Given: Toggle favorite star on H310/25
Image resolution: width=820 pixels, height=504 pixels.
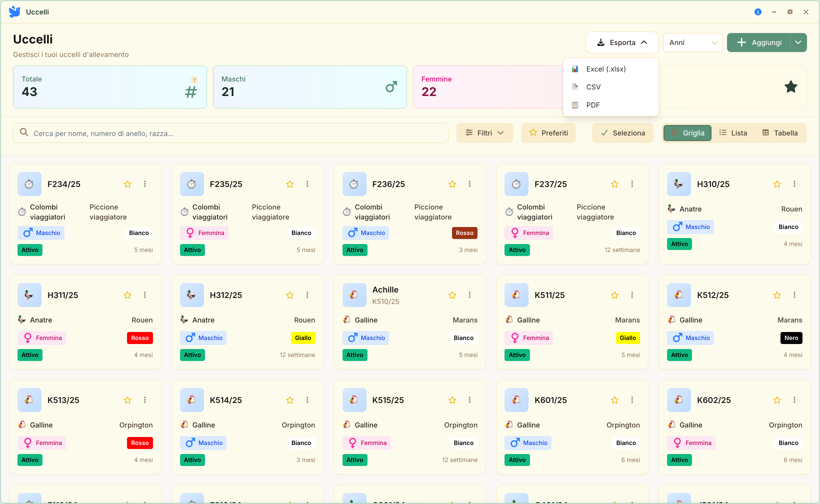Looking at the screenshot, I should tap(777, 184).
